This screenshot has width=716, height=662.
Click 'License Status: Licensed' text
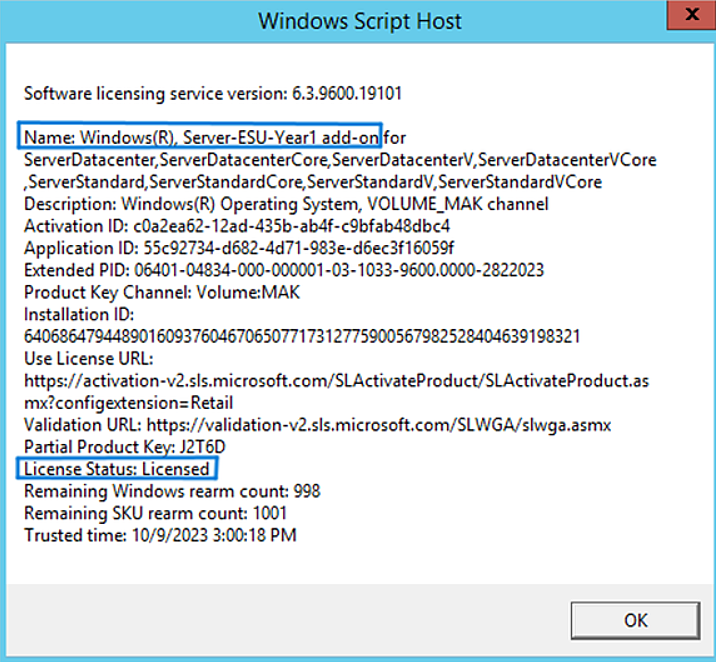[116, 469]
